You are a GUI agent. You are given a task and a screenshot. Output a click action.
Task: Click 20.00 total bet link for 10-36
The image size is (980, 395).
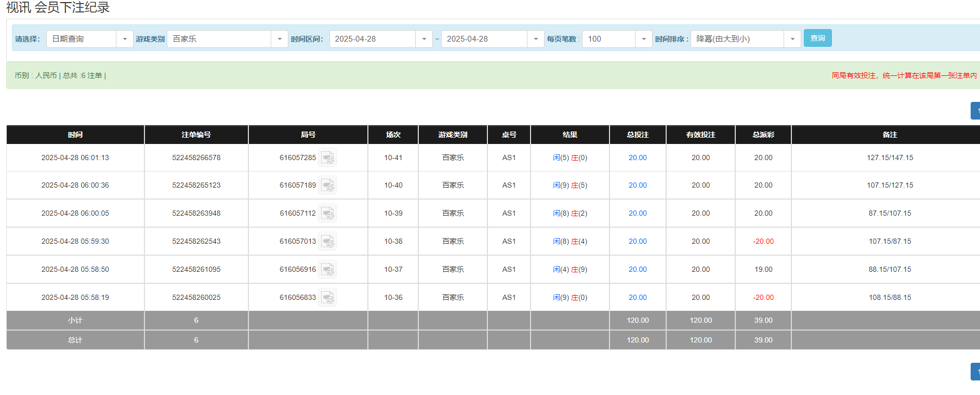(x=638, y=297)
